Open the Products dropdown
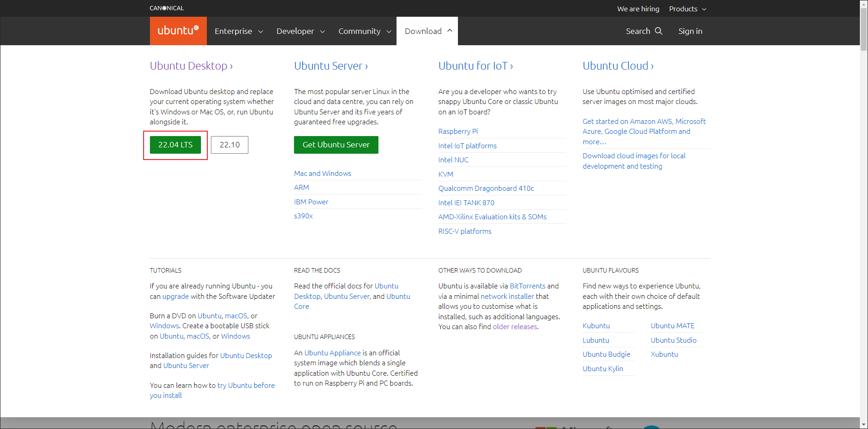The height and width of the screenshot is (429, 868). [687, 9]
